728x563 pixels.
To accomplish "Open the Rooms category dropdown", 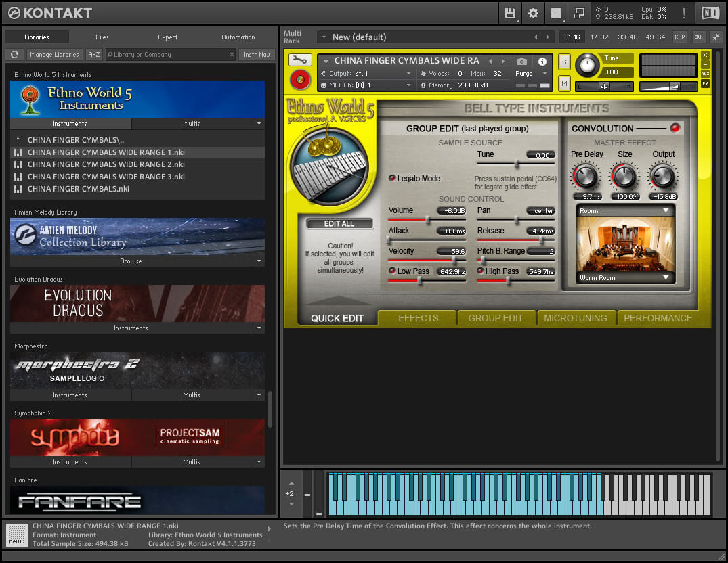I will (x=624, y=210).
